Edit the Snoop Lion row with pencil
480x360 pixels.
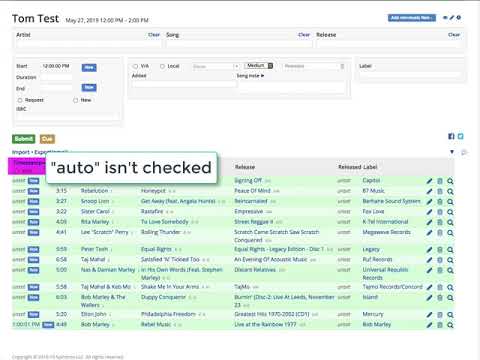(x=429, y=202)
